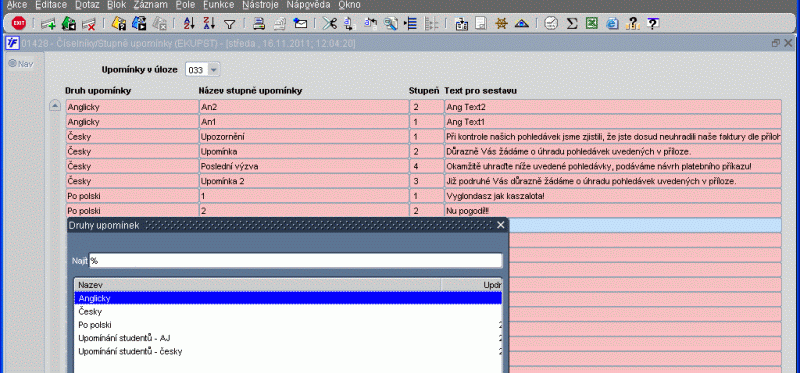Click the red EXIT toolbar icon
800x373 pixels.
19,23
